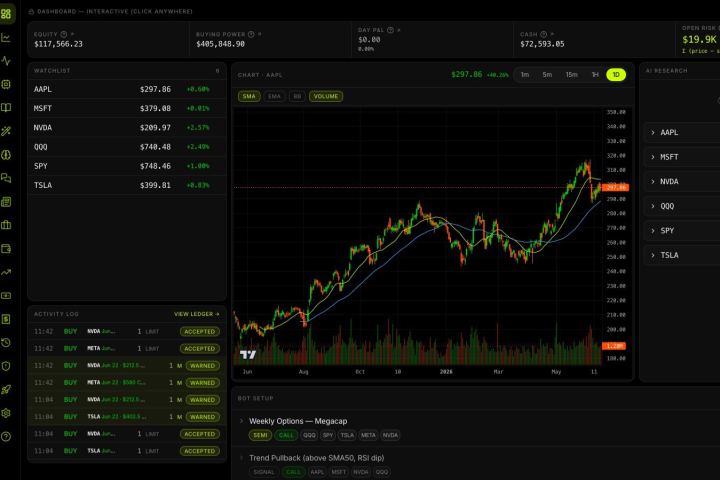This screenshot has width=720, height=480.
Task: Select QQQ row in watchlist
Action: pos(127,147)
